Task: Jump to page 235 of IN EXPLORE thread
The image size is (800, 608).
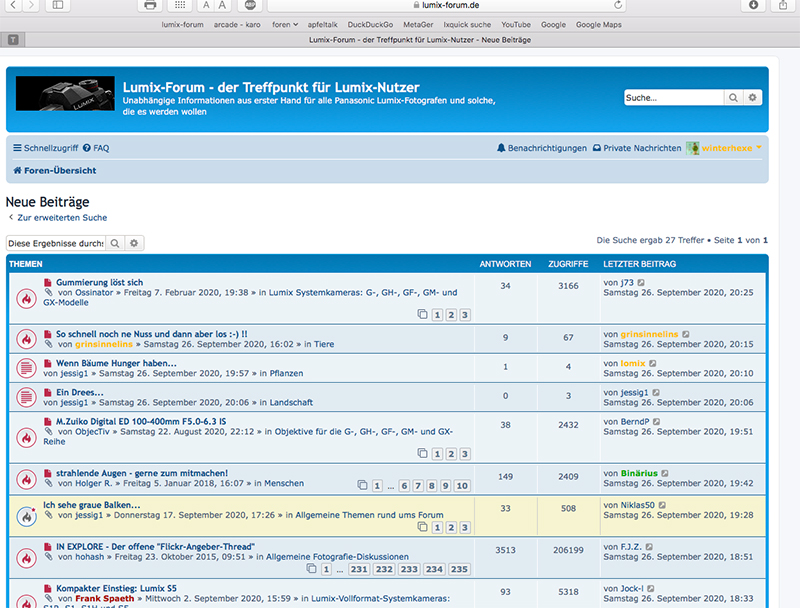Action: click(459, 569)
